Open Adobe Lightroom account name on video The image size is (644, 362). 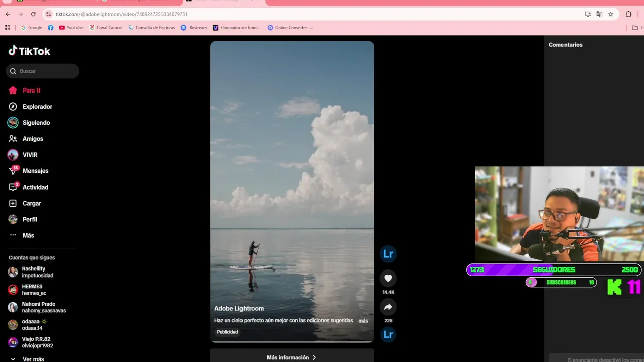coord(239,308)
